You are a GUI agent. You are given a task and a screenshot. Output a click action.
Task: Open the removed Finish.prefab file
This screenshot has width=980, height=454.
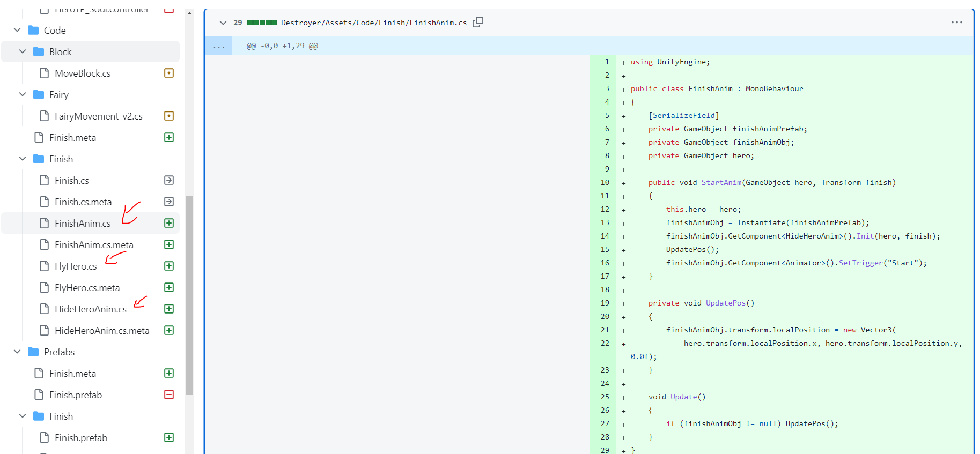point(76,395)
